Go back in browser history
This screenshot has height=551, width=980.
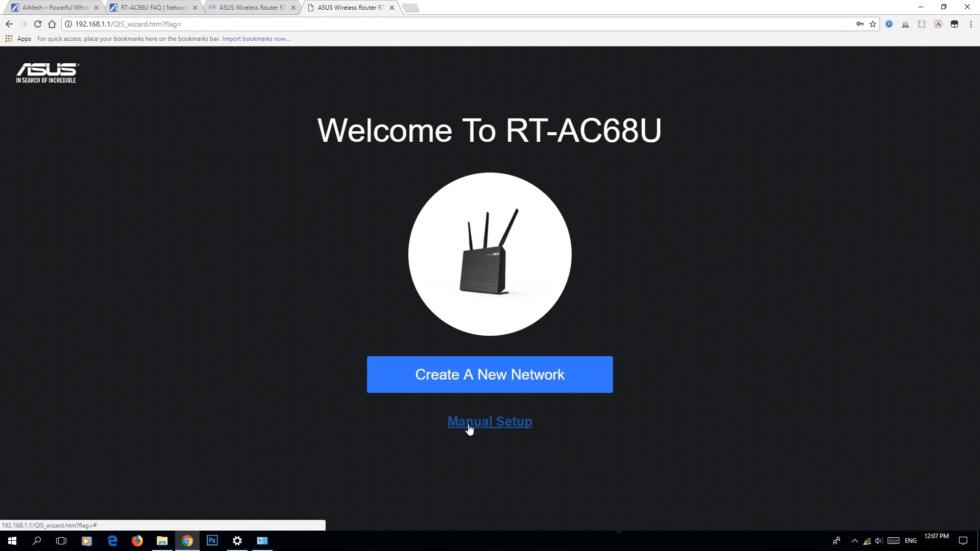(9, 24)
